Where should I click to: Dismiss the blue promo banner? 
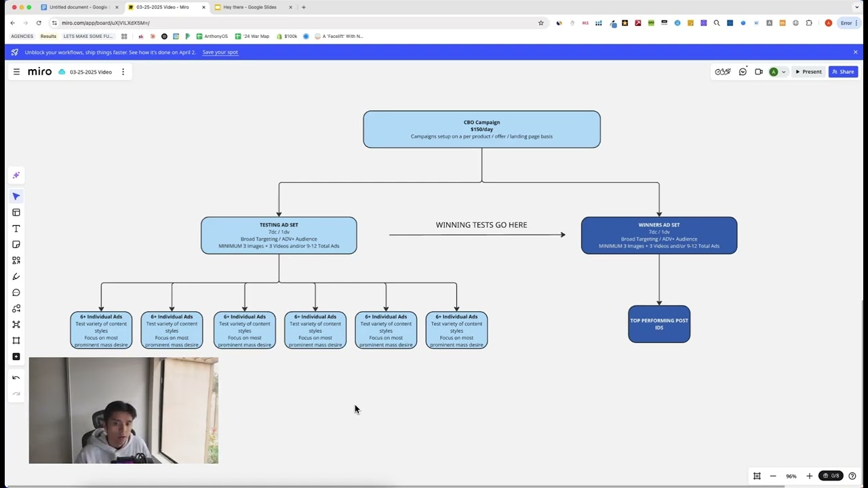855,52
